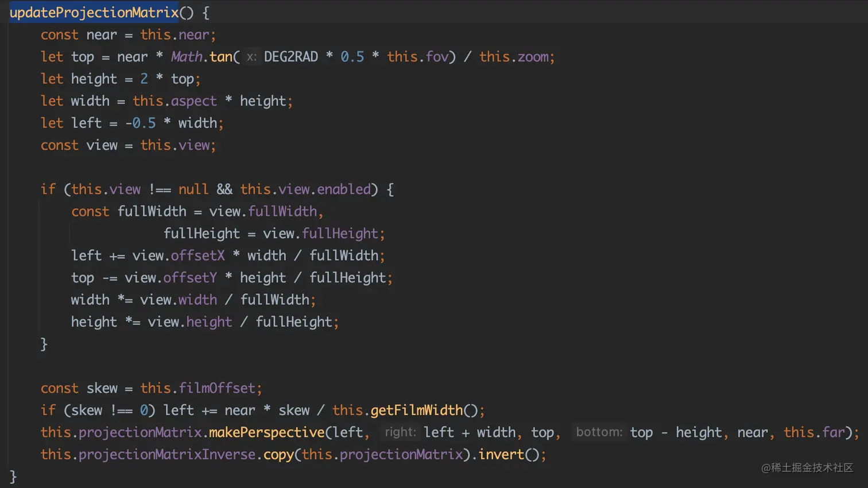This screenshot has height=488, width=868.
Task: Click 'this.far' in the makePerspective call
Action: (814, 432)
